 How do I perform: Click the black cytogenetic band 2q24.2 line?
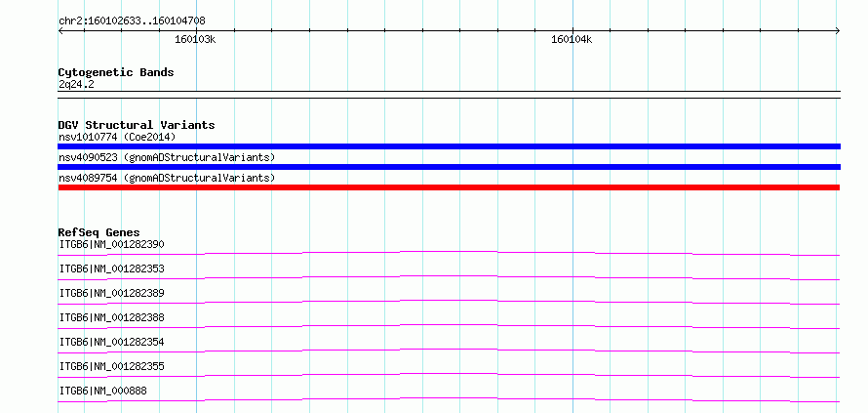449,95
